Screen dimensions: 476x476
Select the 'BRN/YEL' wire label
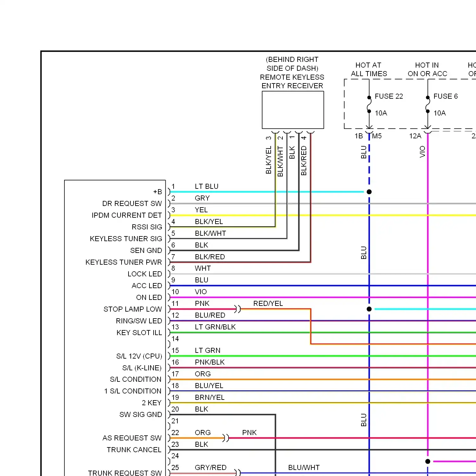click(210, 397)
